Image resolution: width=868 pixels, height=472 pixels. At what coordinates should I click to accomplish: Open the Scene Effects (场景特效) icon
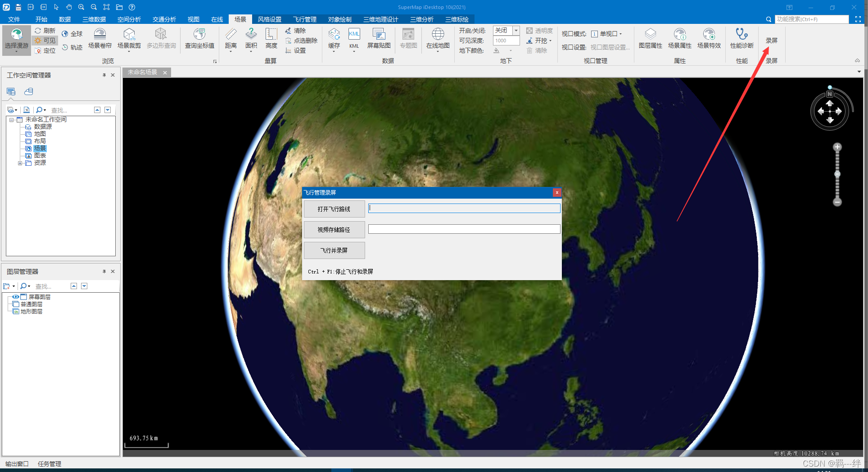709,39
